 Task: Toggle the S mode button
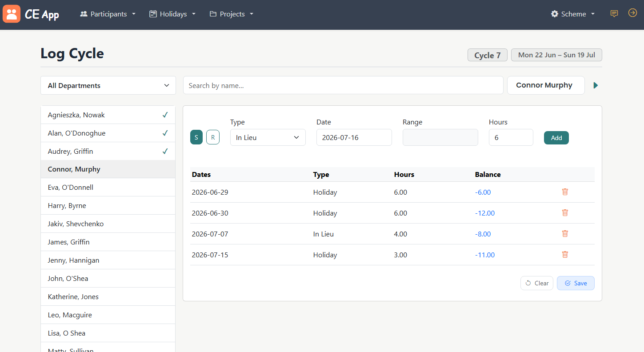[196, 137]
